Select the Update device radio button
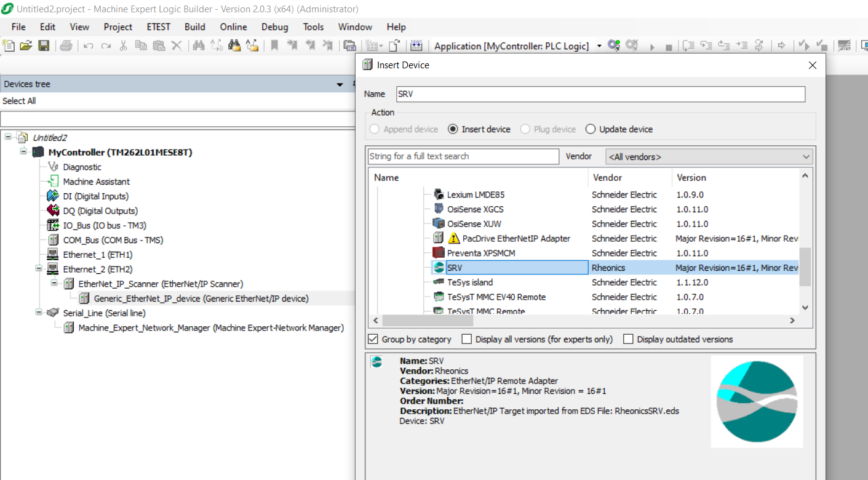868x480 pixels. (x=591, y=129)
